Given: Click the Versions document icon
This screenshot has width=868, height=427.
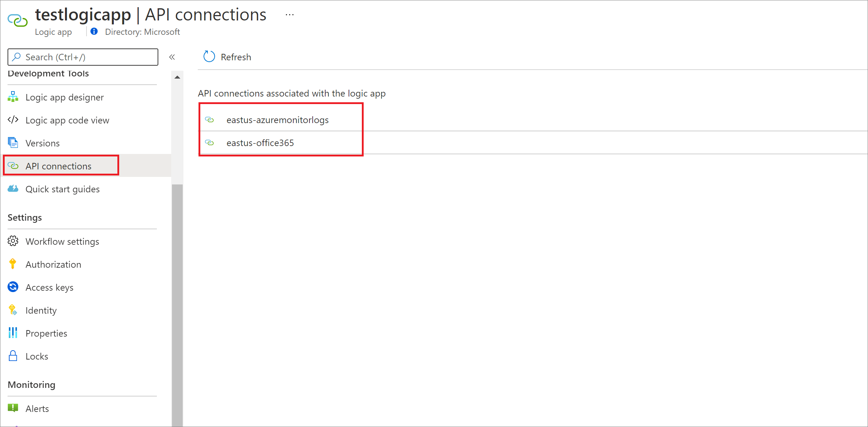Looking at the screenshot, I should 13,143.
